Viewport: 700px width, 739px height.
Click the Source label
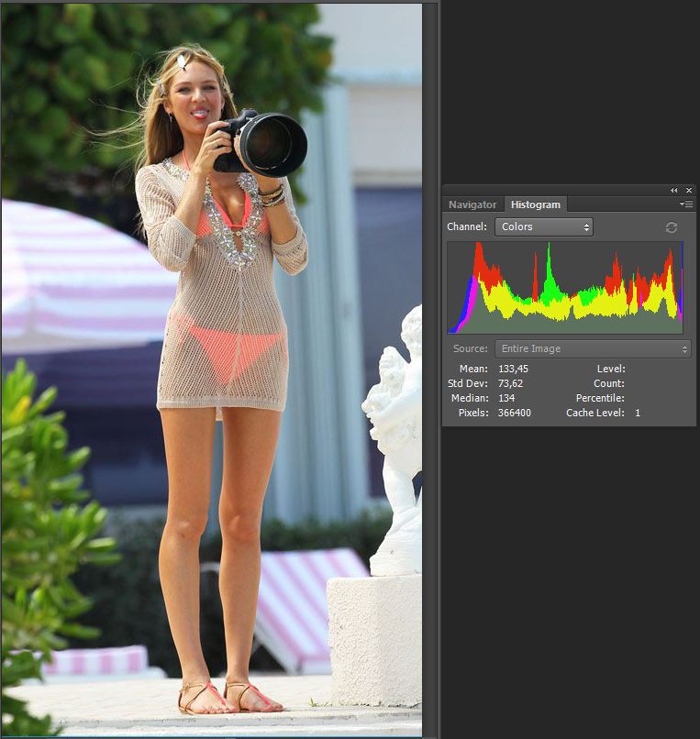[471, 348]
